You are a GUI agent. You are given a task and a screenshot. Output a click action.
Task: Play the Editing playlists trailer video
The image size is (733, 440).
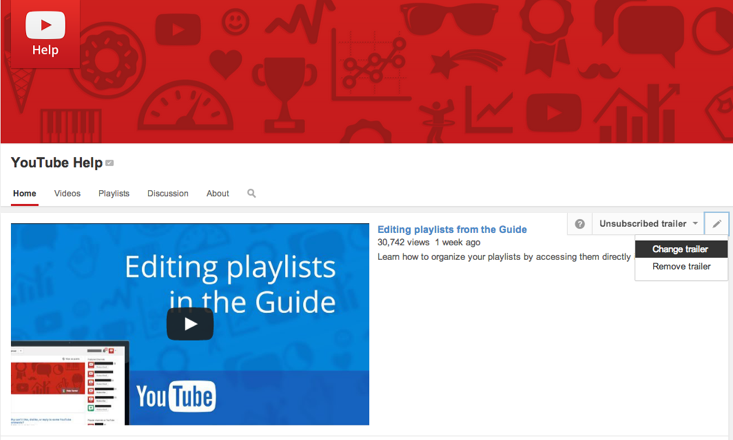(190, 324)
